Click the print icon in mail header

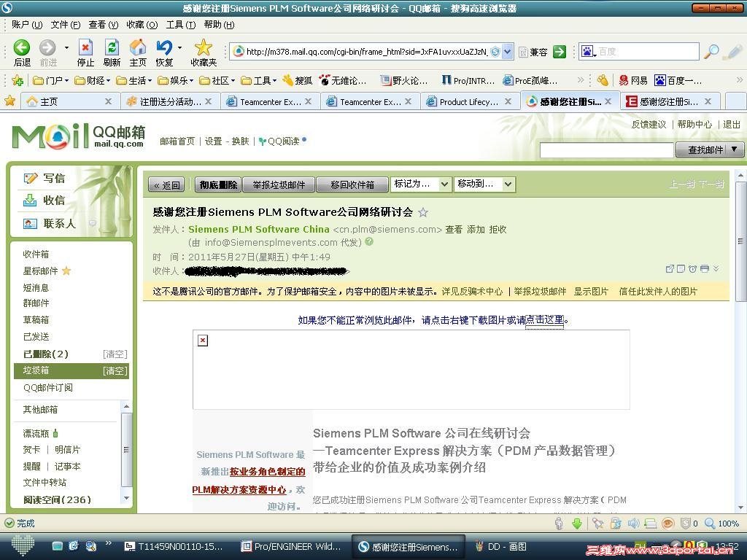[704, 268]
